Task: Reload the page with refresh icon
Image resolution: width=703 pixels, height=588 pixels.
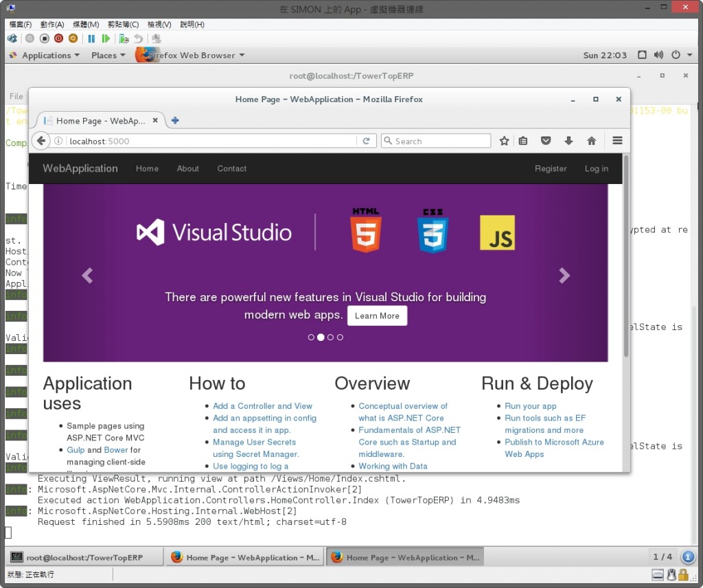Action: 366,141
